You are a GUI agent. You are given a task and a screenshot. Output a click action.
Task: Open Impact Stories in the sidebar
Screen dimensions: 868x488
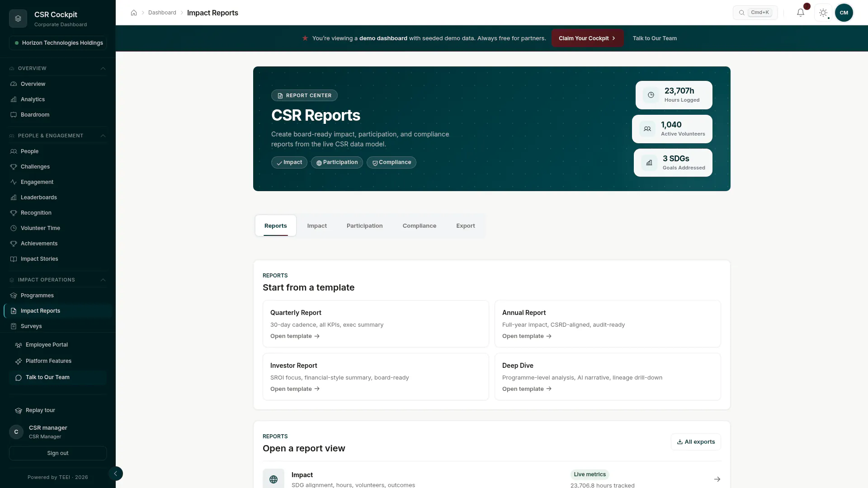pyautogui.click(x=58, y=259)
